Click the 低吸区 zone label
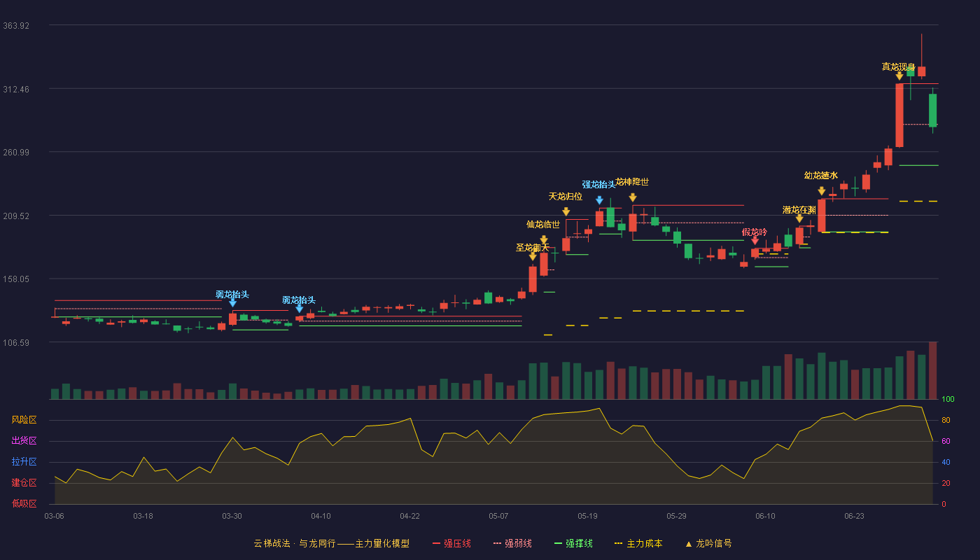 (x=24, y=503)
